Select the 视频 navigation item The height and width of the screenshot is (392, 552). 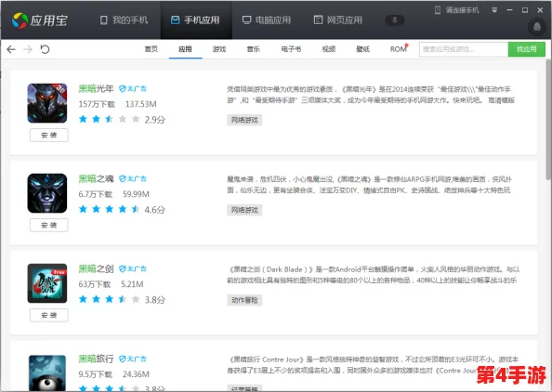329,49
